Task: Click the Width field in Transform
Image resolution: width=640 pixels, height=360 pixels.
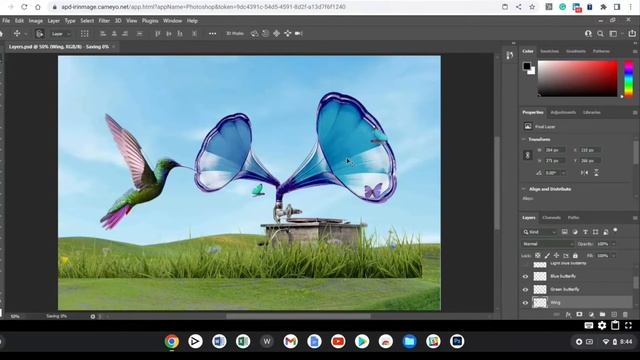Action: click(x=555, y=150)
